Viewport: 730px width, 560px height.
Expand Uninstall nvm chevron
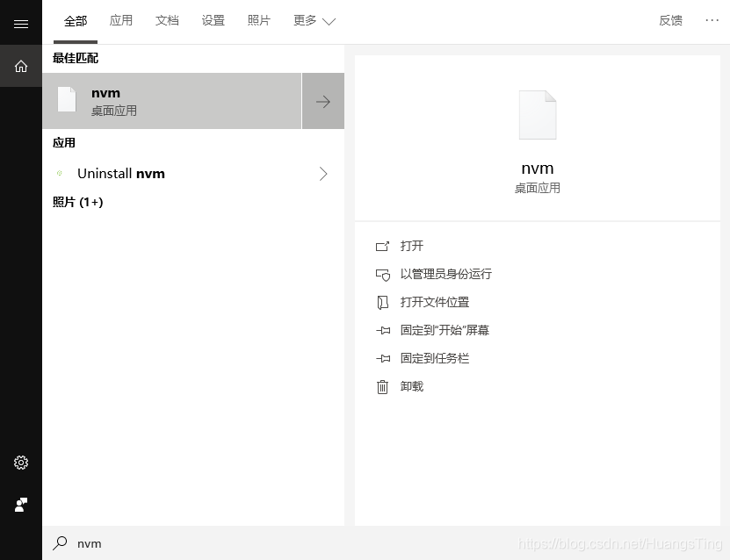(323, 174)
